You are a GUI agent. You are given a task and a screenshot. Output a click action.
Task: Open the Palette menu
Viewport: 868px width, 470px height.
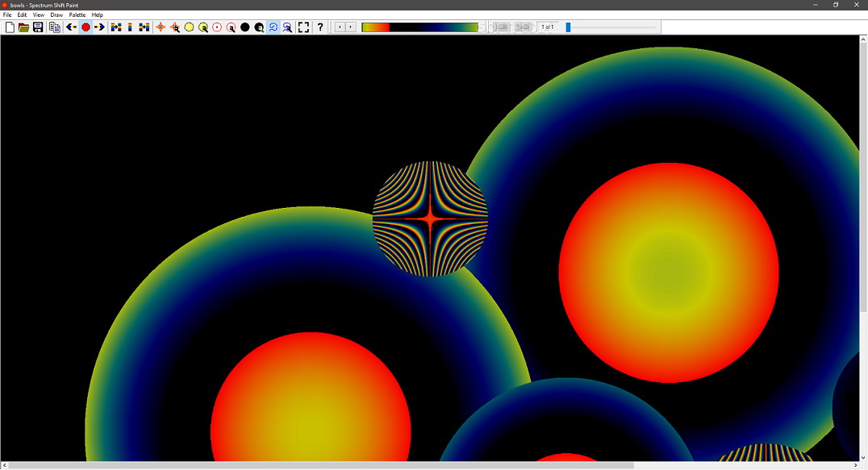click(77, 15)
